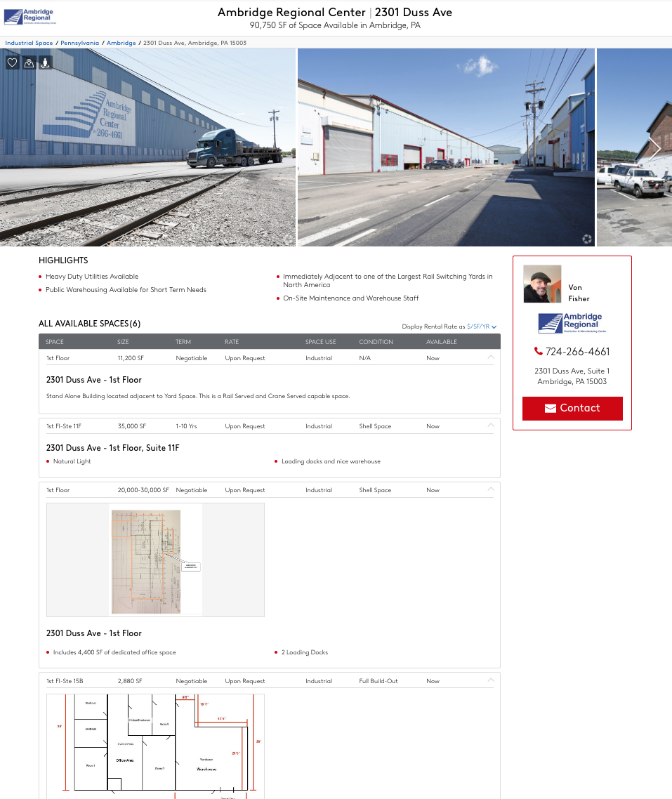The image size is (672, 799).
Task: Open the 1st Floor site plan thumbnail
Action: click(155, 560)
